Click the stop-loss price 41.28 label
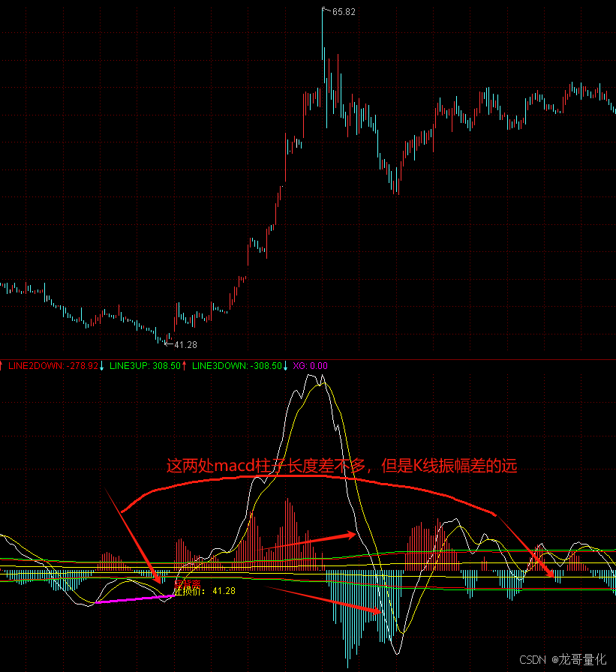 pyautogui.click(x=205, y=591)
